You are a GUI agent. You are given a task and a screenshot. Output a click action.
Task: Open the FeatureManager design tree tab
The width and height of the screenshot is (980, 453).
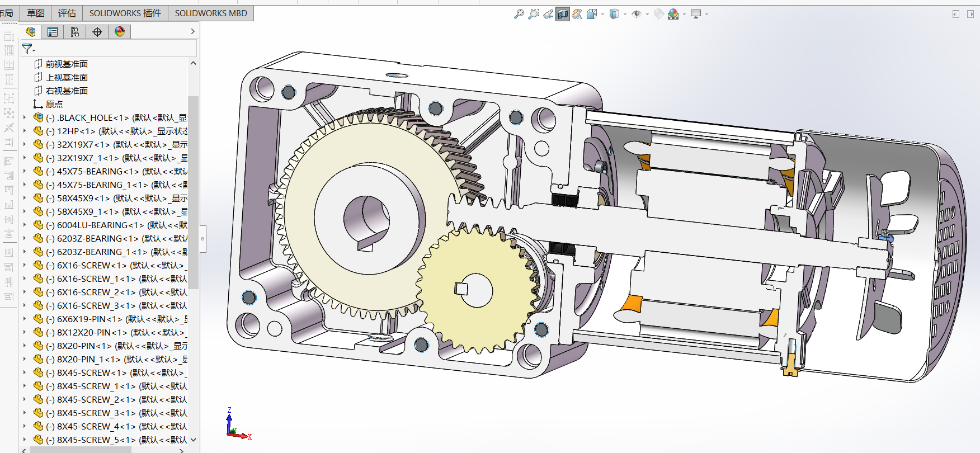point(30,32)
